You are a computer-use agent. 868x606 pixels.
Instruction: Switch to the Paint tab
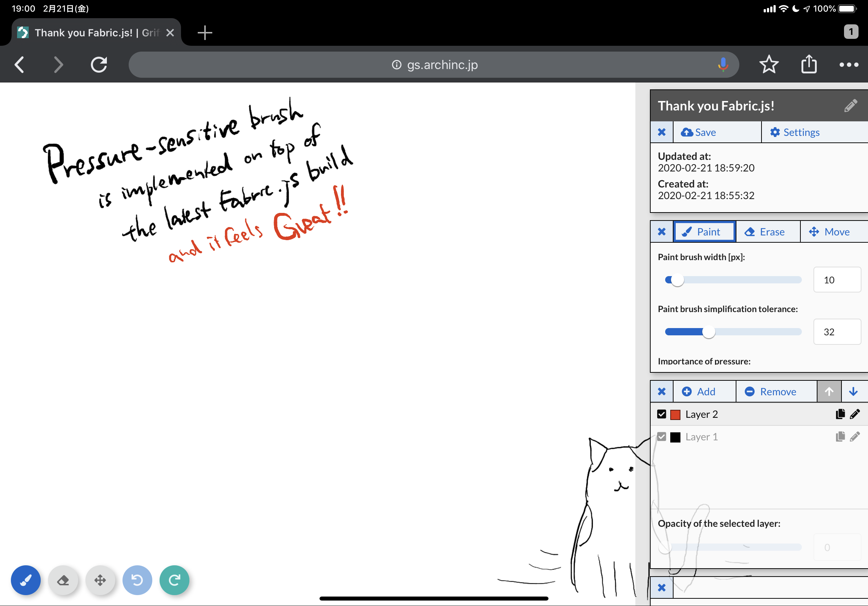point(704,231)
